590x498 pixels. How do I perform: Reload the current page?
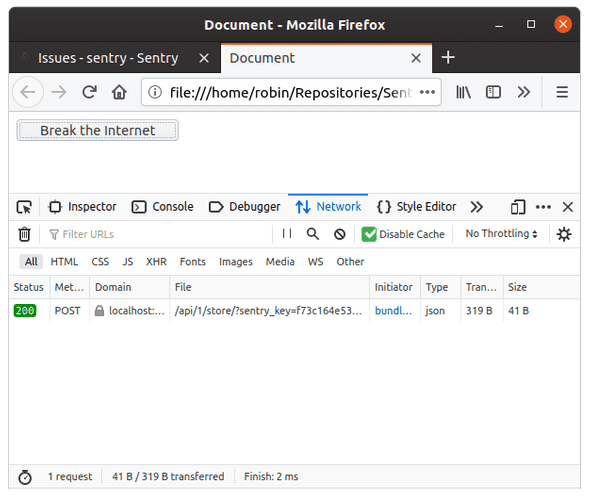(90, 92)
